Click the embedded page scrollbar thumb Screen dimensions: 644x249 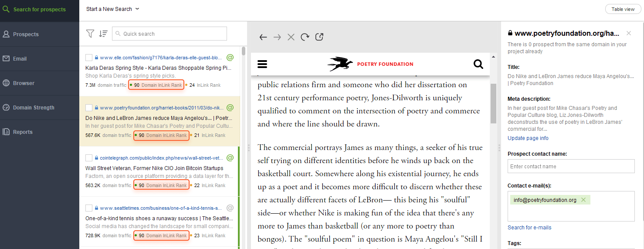(494, 103)
